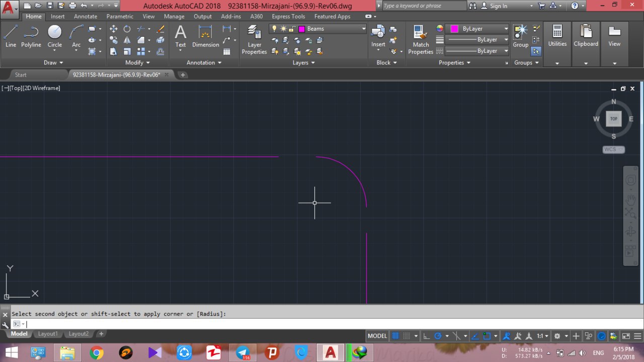Image resolution: width=644 pixels, height=362 pixels.
Task: Open the object color ByLayer dropdown
Action: (506, 29)
